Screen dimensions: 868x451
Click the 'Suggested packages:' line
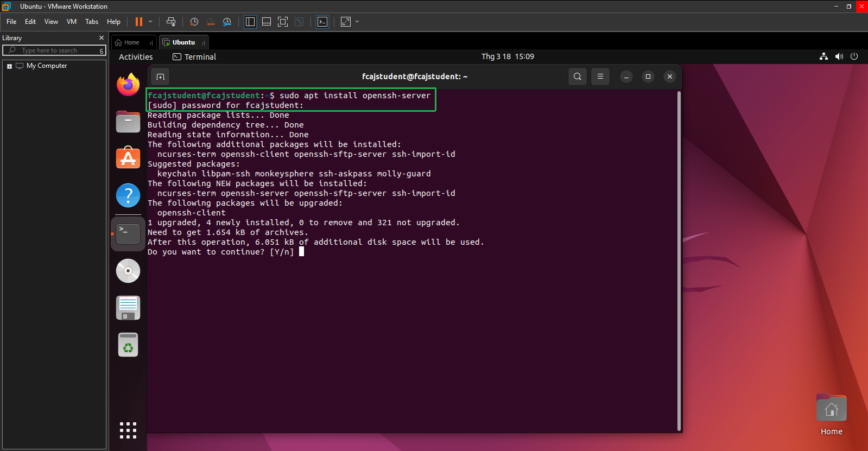194,164
